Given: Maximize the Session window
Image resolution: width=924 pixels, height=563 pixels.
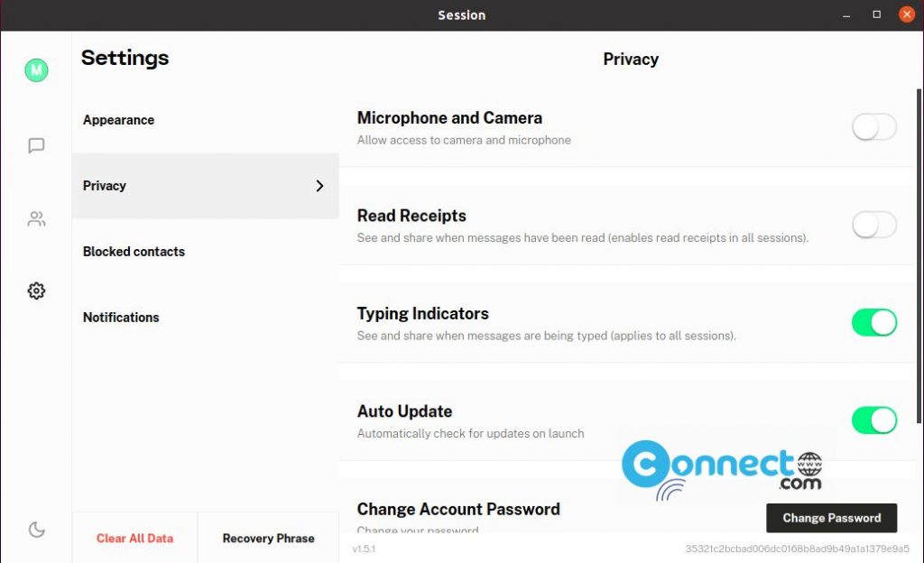Looking at the screenshot, I should (x=876, y=14).
